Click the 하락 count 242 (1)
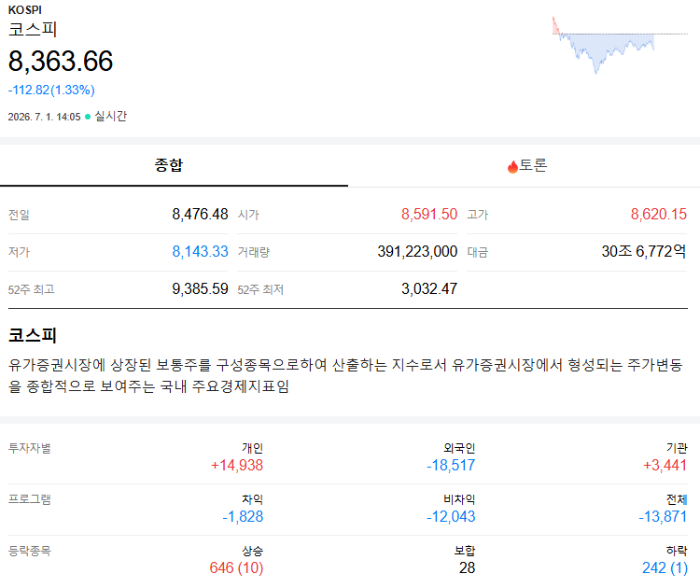 pos(665,567)
